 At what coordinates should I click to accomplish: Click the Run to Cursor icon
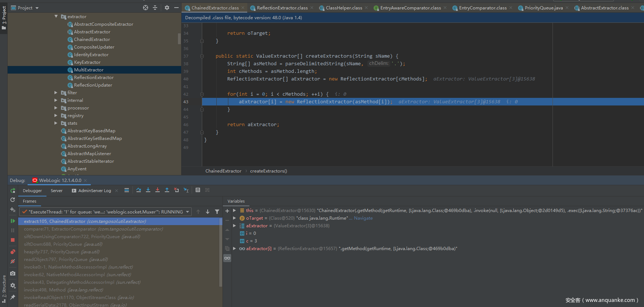coord(186,190)
